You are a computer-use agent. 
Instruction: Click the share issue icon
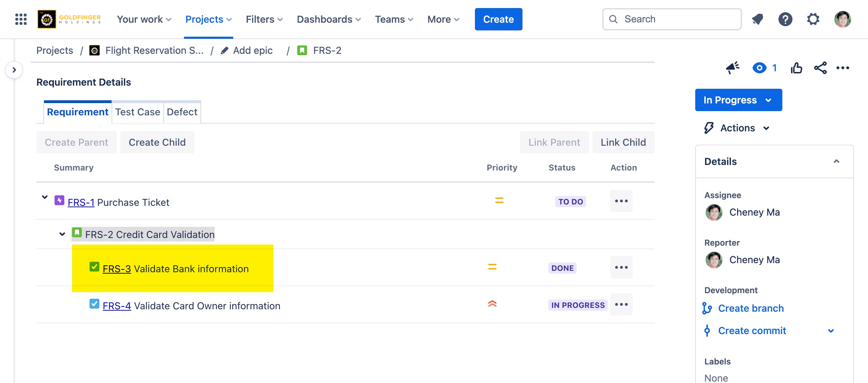pyautogui.click(x=820, y=68)
